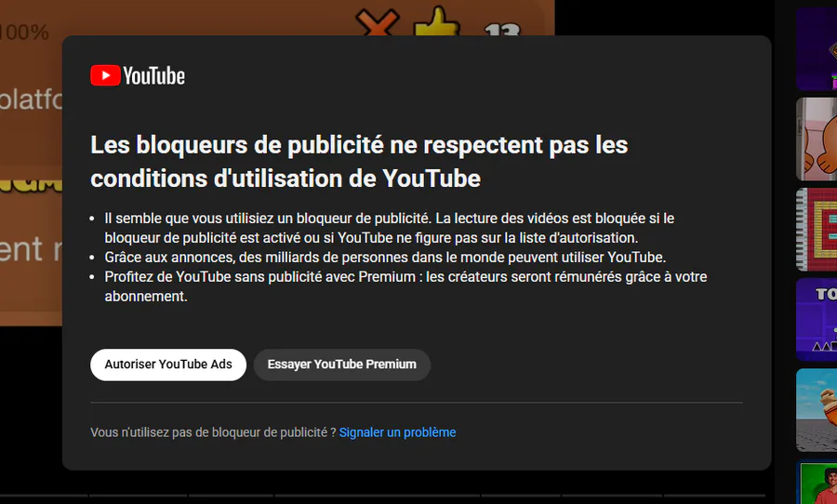The image size is (837, 504).
Task: Click Essayer YouTube Premium button
Action: (x=341, y=365)
